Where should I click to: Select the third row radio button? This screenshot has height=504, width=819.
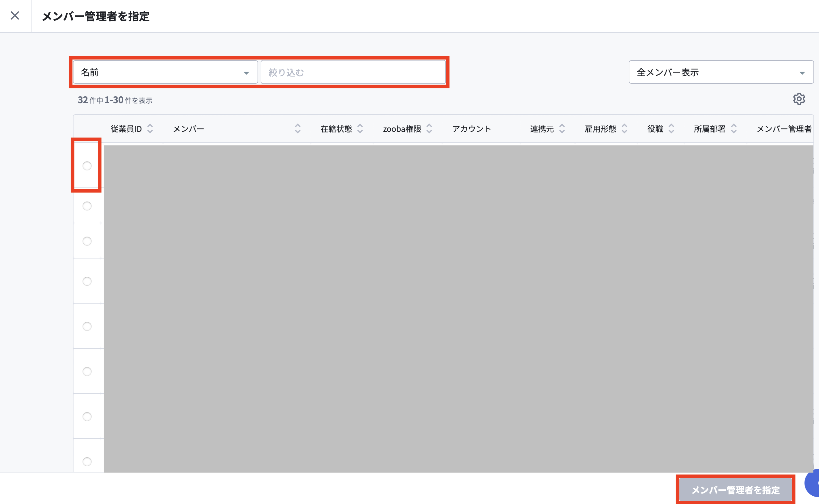[x=87, y=241]
